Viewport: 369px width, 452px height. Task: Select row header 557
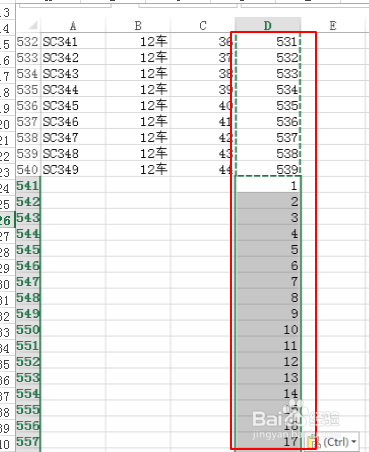point(28,441)
